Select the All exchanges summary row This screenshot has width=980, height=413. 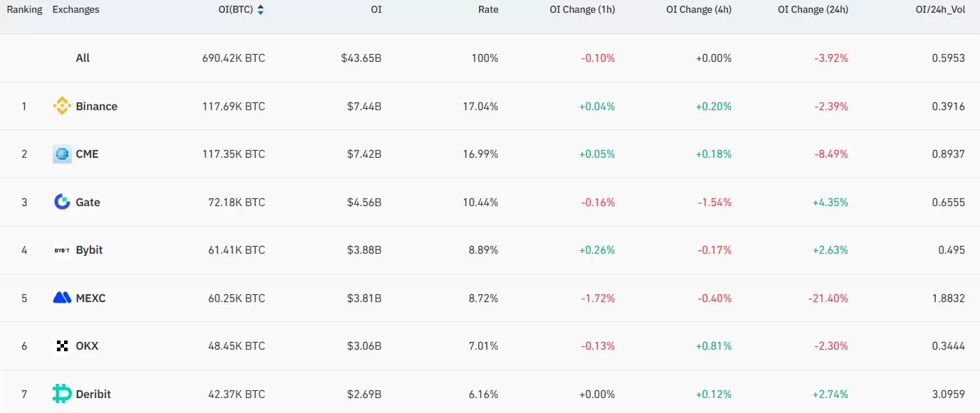(x=83, y=58)
